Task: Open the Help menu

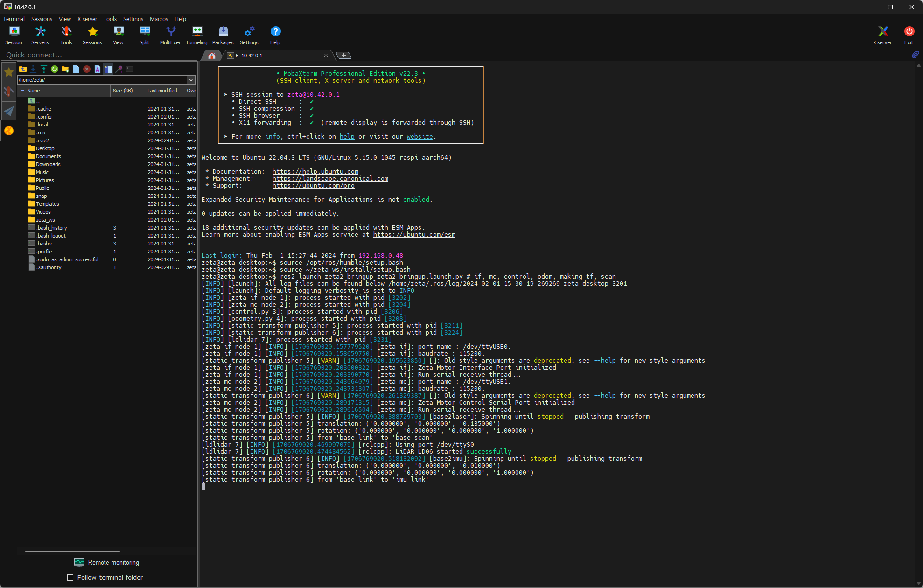Action: point(180,19)
